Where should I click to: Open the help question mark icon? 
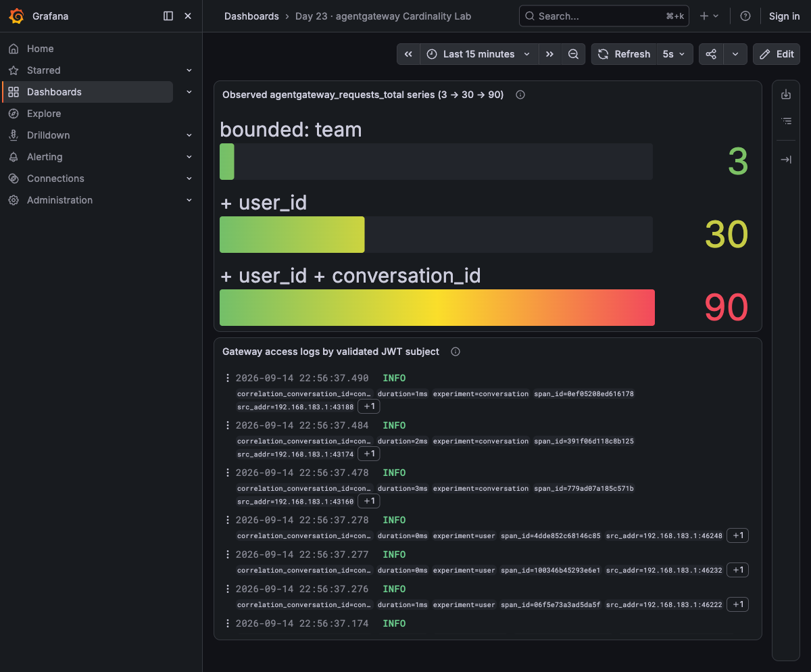click(745, 16)
